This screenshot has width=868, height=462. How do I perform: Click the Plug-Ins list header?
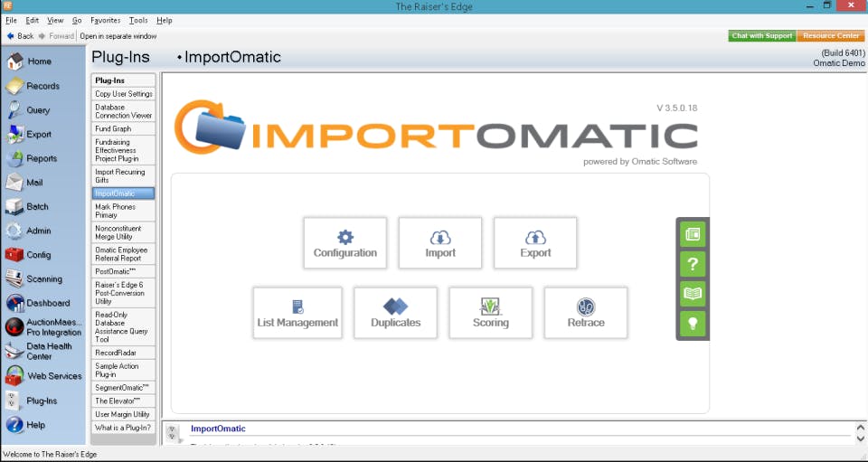tap(124, 80)
